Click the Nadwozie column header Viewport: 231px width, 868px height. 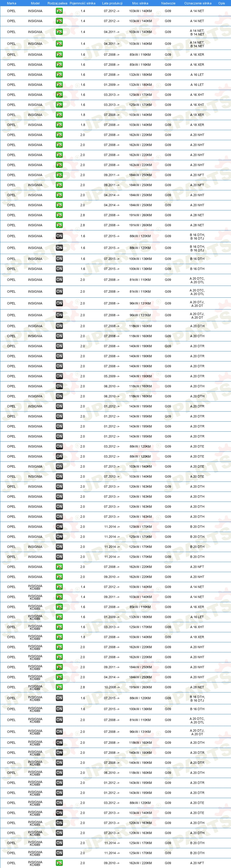click(168, 3)
